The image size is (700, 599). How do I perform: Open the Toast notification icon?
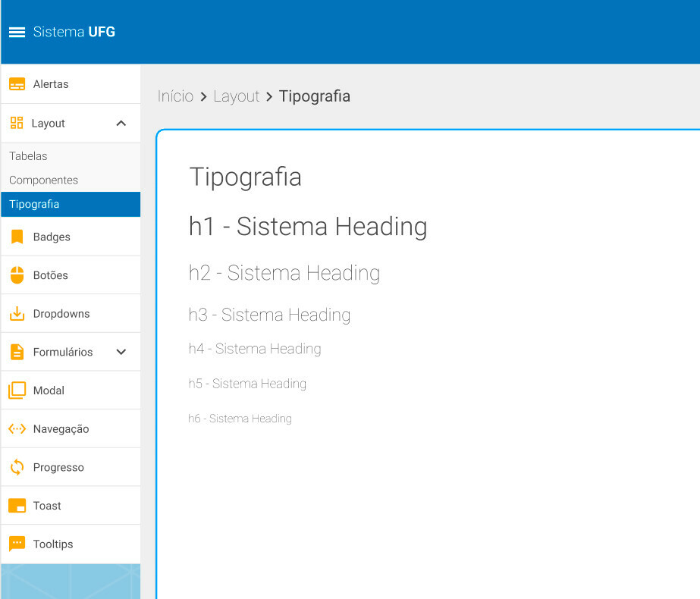point(17,506)
